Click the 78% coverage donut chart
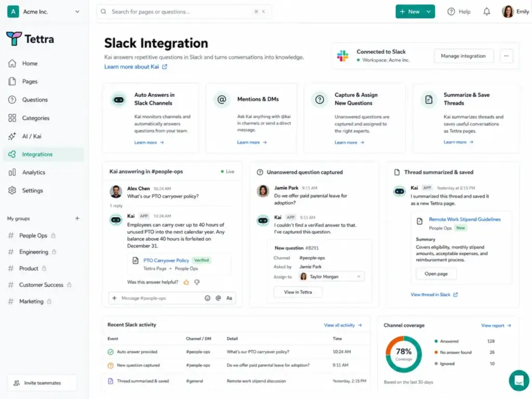This screenshot has width=532, height=399. coord(404,354)
